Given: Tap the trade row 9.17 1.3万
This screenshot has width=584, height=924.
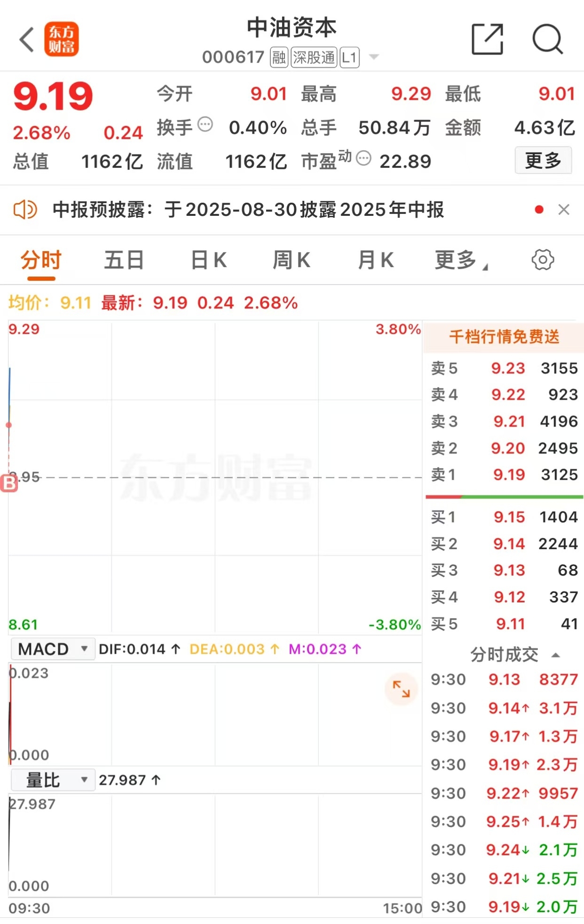Looking at the screenshot, I should pos(504,736).
